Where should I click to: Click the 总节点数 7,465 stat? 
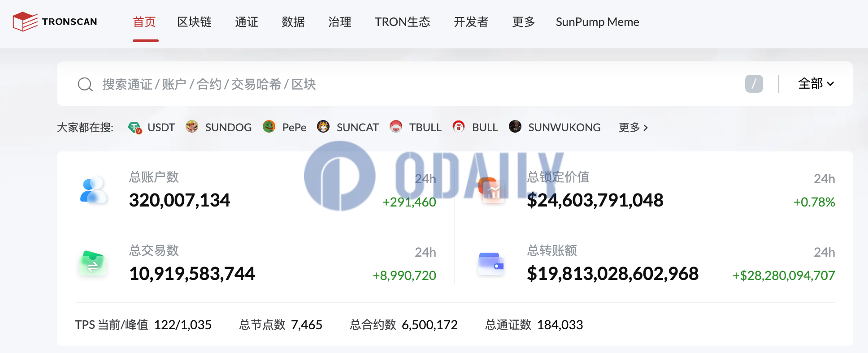pyautogui.click(x=281, y=325)
